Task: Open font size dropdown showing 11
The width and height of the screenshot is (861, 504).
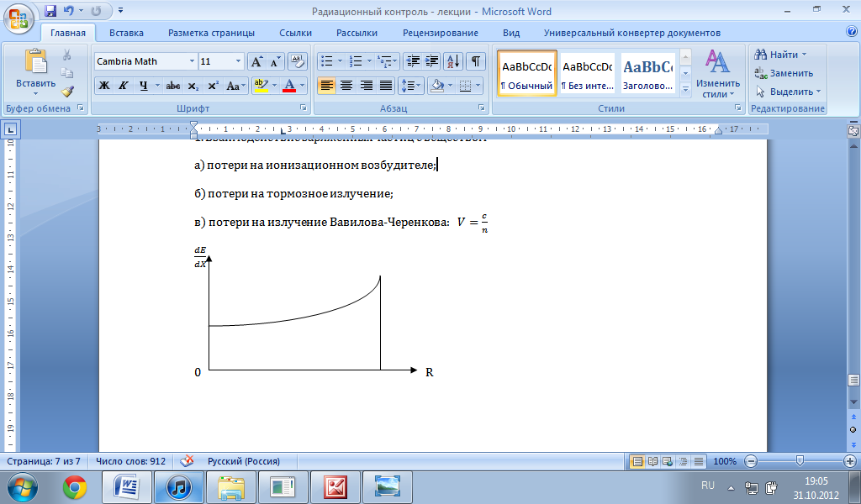Action: coord(238,61)
